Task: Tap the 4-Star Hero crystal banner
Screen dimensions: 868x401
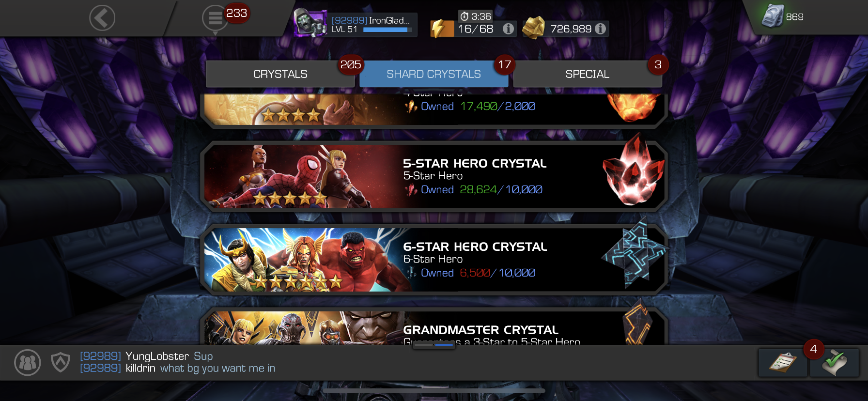Action: click(434, 109)
